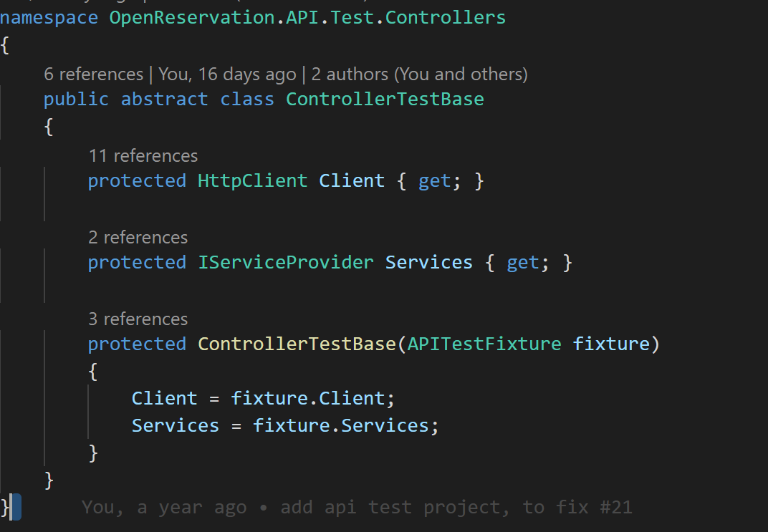Click the APITestFixture parameter type
This screenshot has width=768, height=532.
(484, 344)
